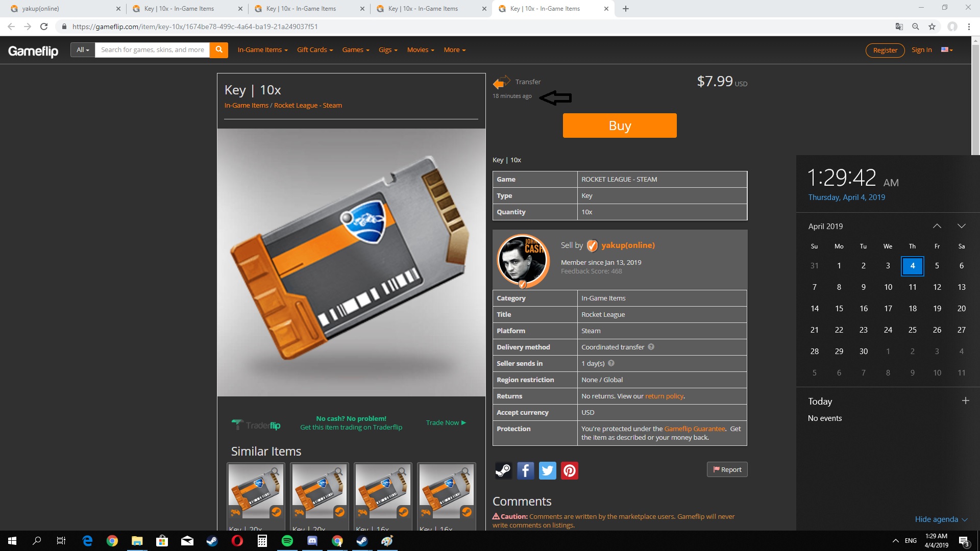The width and height of the screenshot is (980, 551).
Task: Open the Gameflip Guarantee link
Action: [x=694, y=429]
